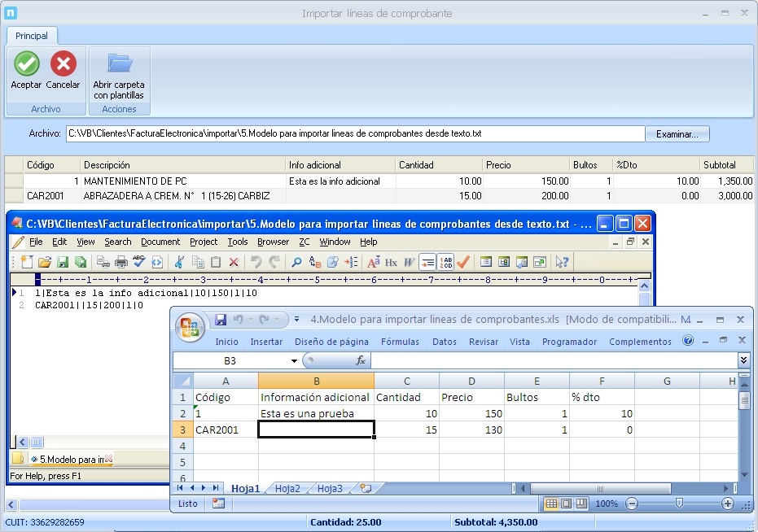This screenshot has width=758, height=532.
Task: Click the Examinar... browse button
Action: click(x=677, y=133)
